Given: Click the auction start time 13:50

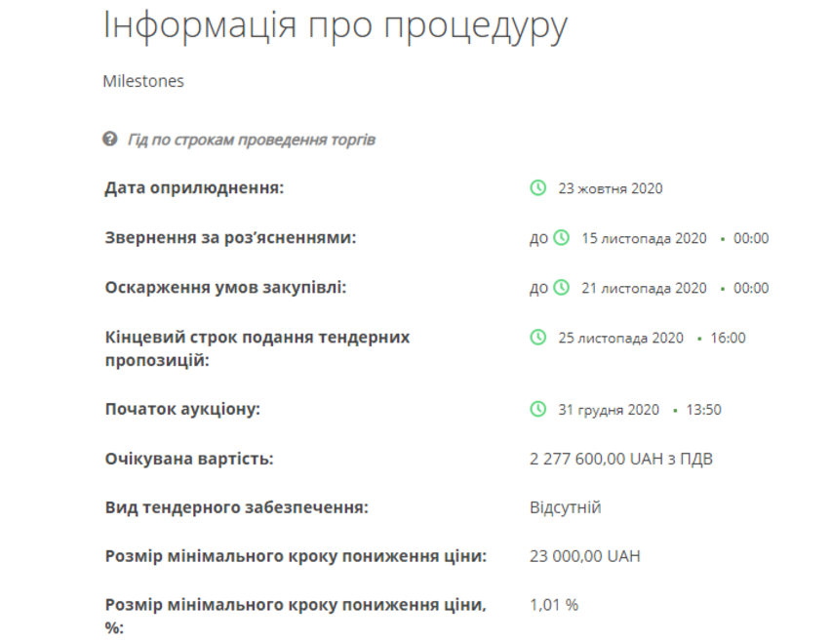Looking at the screenshot, I should pos(704,410).
